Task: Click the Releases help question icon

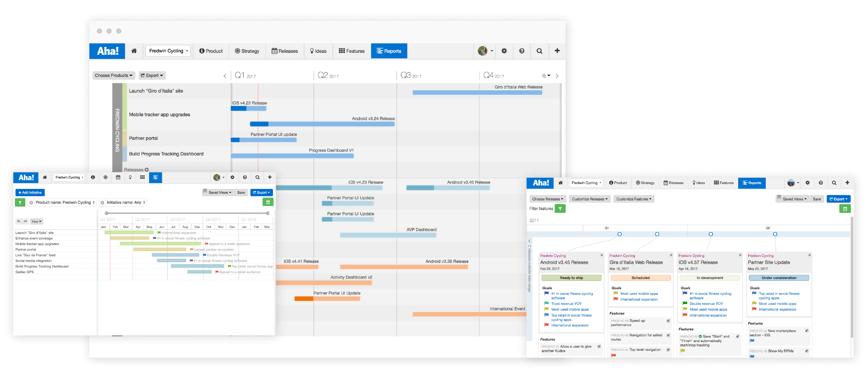Action: [147, 170]
